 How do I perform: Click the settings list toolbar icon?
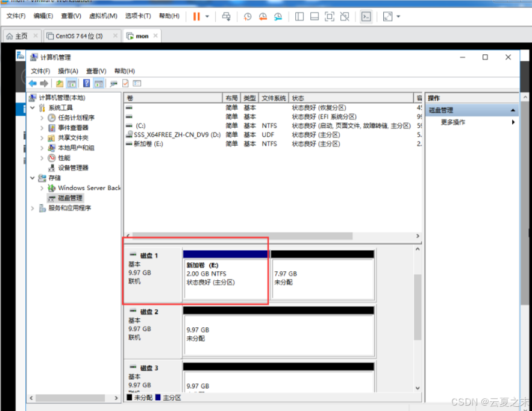tap(137, 83)
